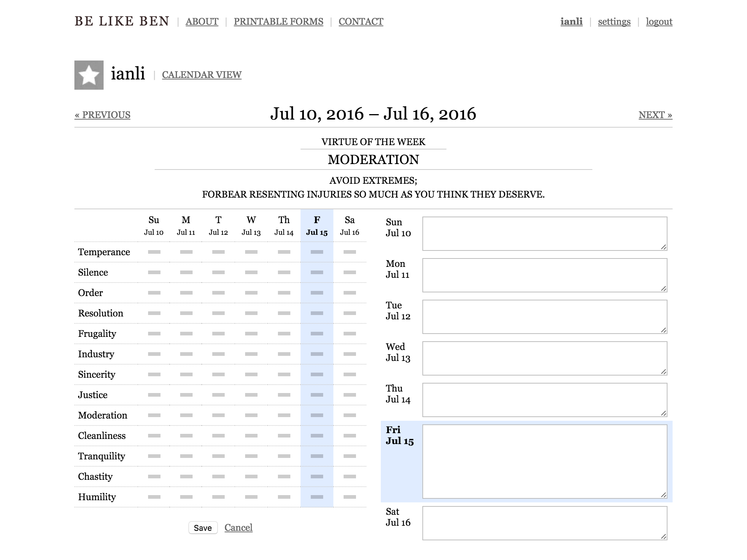Open the ABOUT page
747x560 pixels.
tap(202, 22)
